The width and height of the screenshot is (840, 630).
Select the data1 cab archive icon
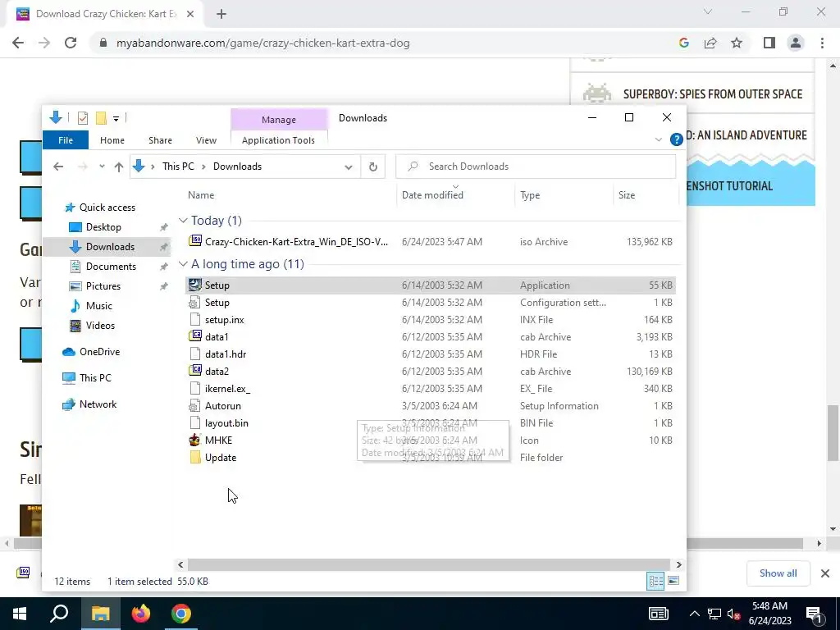[195, 337]
